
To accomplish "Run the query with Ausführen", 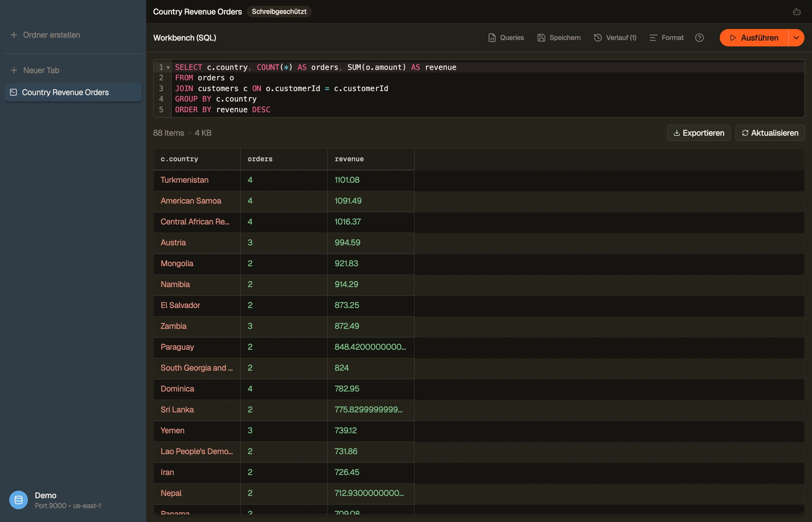I will pyautogui.click(x=754, y=38).
